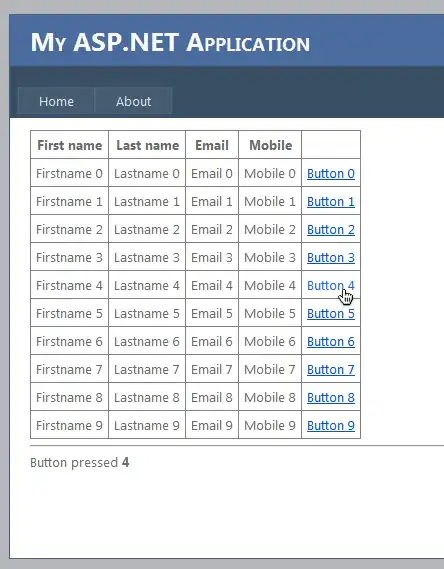Image resolution: width=444 pixels, height=569 pixels.
Task: Select the Email 5 cell
Action: click(212, 313)
